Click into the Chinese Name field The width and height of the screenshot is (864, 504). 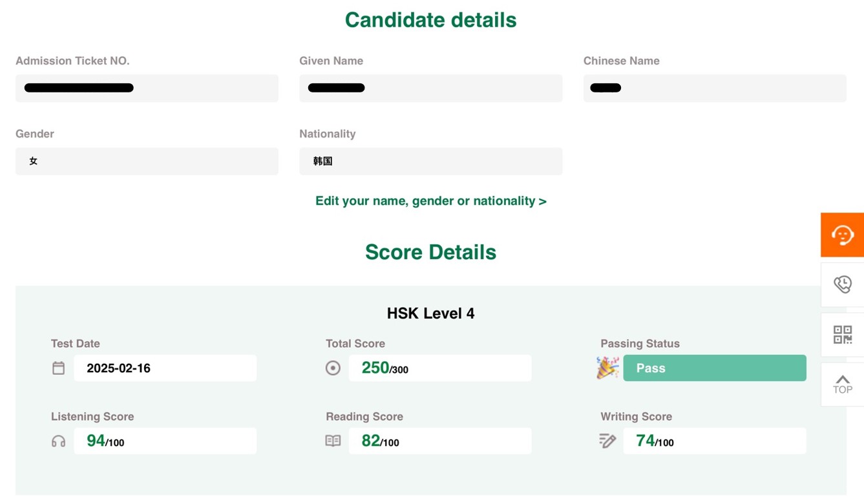[x=715, y=88]
